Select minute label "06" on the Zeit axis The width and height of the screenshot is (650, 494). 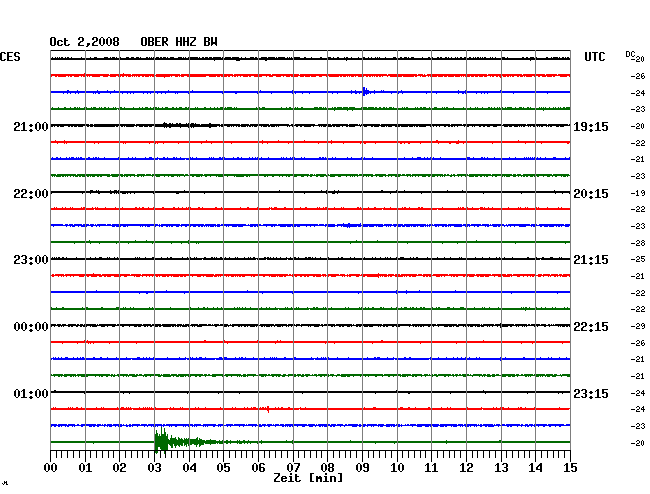coord(258,468)
